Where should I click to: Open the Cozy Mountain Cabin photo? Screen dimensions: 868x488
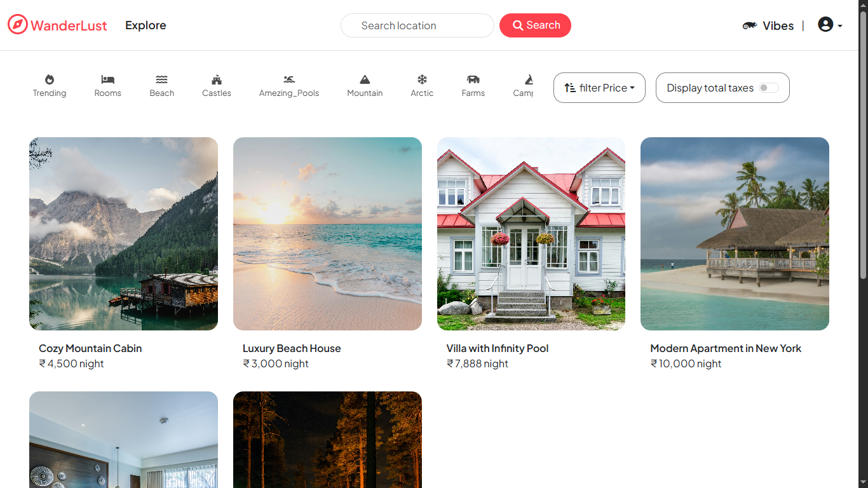click(123, 234)
